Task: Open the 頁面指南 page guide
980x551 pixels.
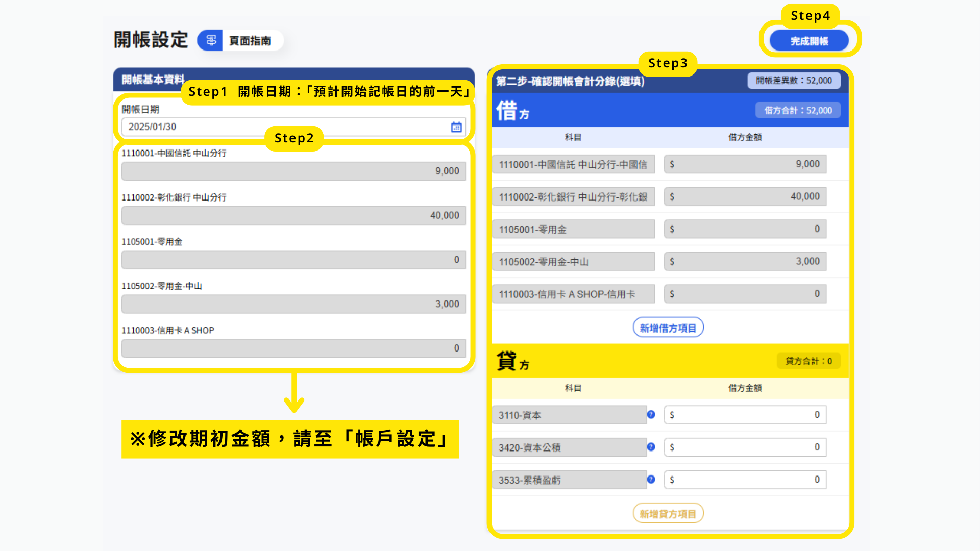Action: (x=250, y=41)
